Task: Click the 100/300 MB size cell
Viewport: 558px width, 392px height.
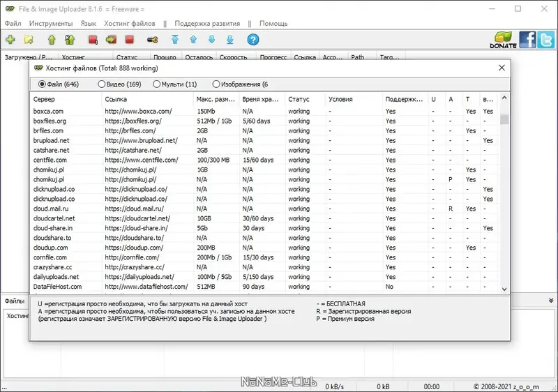Action: (x=213, y=160)
